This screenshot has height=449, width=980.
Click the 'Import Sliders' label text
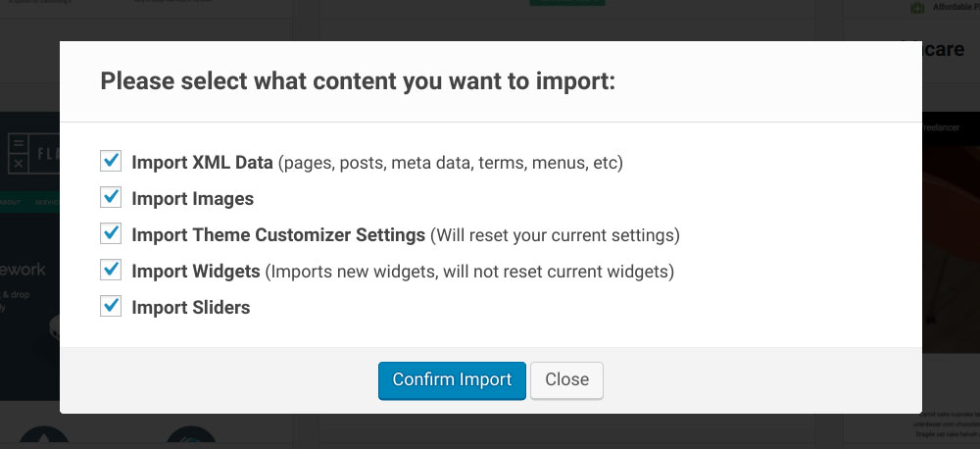pyautogui.click(x=191, y=308)
